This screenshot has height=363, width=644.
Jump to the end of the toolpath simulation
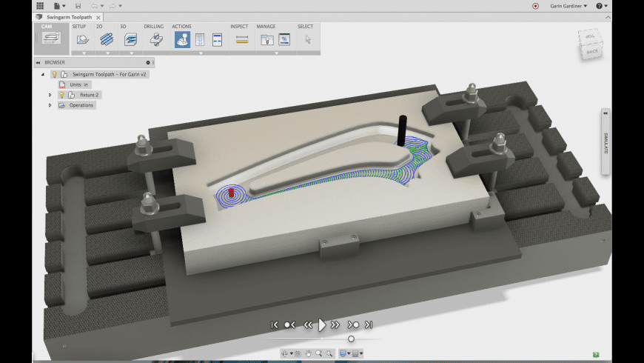[369, 324]
